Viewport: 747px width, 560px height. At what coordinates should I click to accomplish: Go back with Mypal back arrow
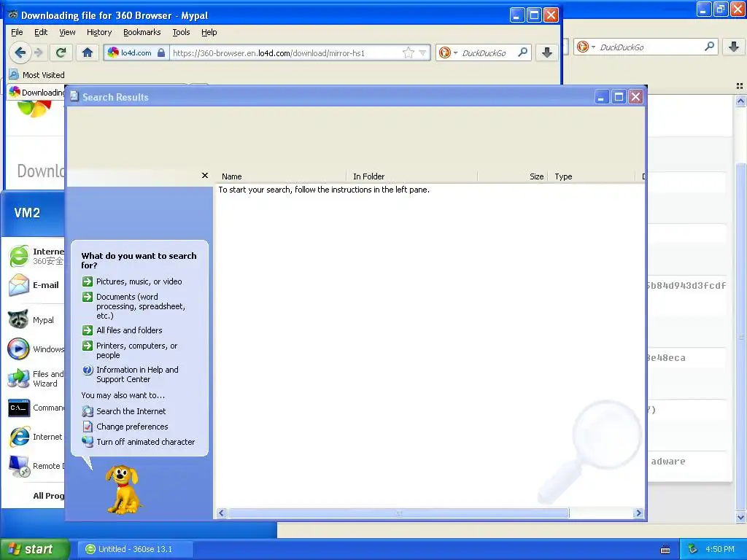pos(20,52)
